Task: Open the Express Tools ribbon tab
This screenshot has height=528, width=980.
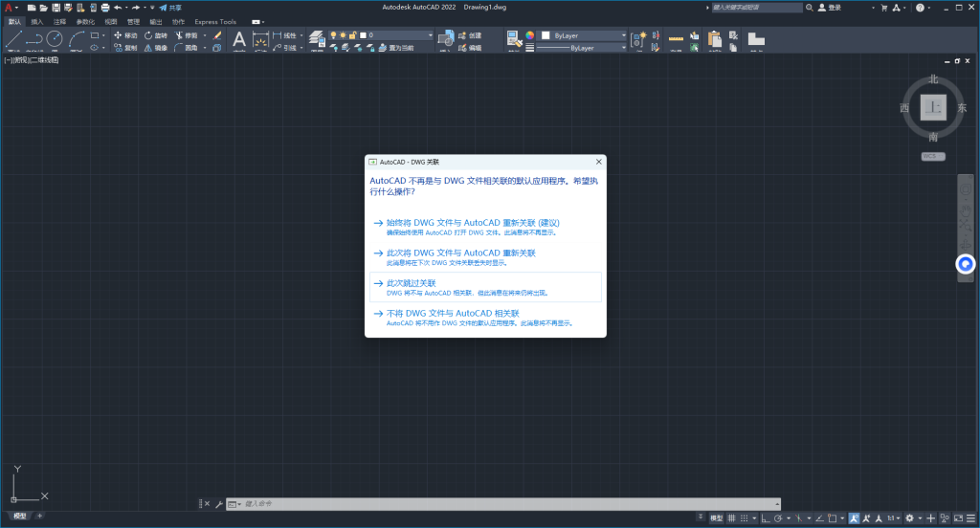Action: [215, 21]
